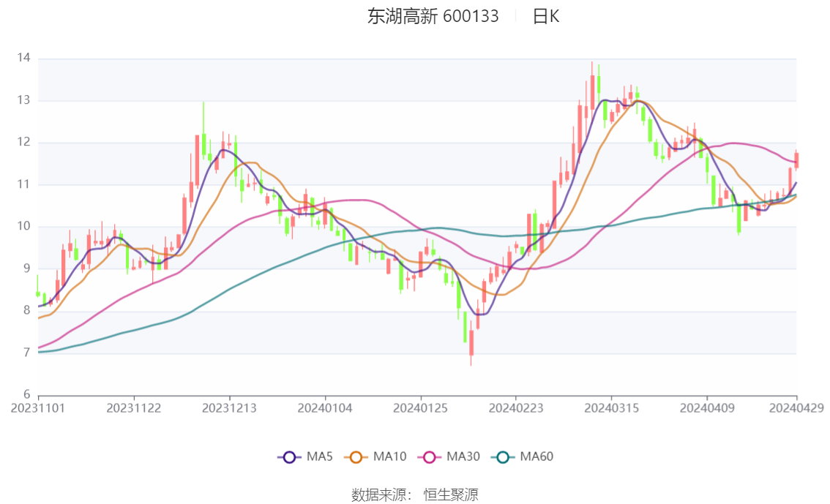Click the 20231101 date on the x-axis
This screenshot has width=830, height=504.
(39, 407)
